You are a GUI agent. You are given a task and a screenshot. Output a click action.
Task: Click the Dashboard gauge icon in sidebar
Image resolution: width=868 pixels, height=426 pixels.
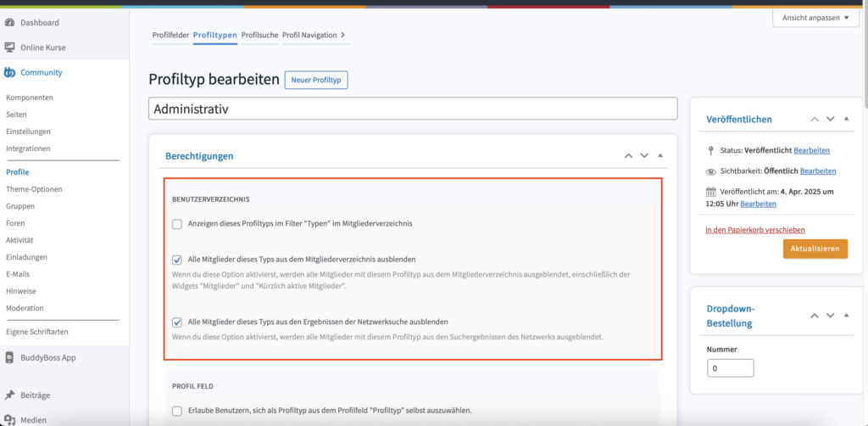pyautogui.click(x=10, y=22)
